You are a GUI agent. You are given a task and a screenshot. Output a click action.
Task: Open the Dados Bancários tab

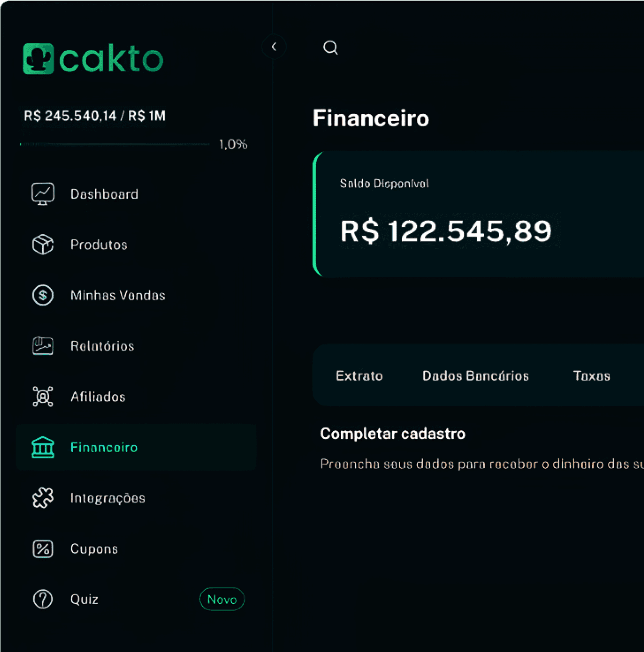coord(475,376)
